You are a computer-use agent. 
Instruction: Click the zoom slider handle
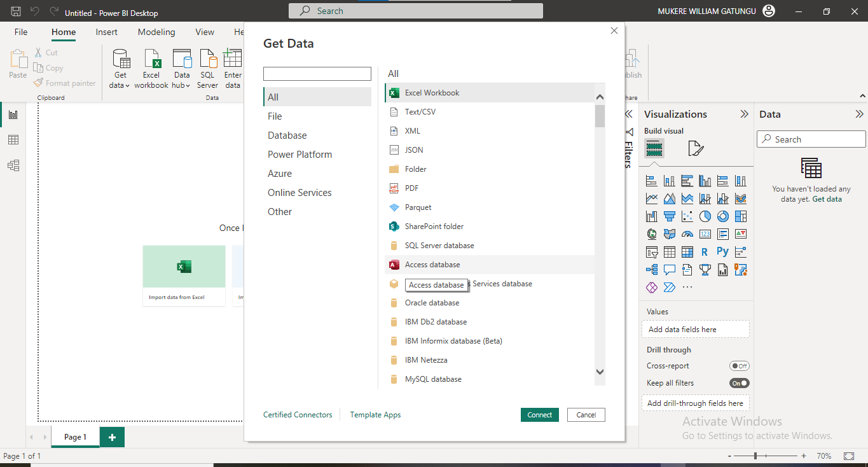pyautogui.click(x=755, y=456)
